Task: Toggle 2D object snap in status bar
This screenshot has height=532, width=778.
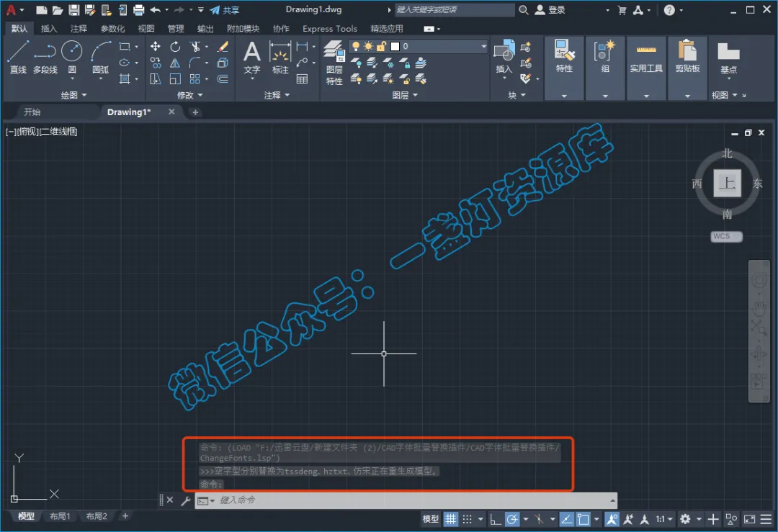Action: (583, 519)
